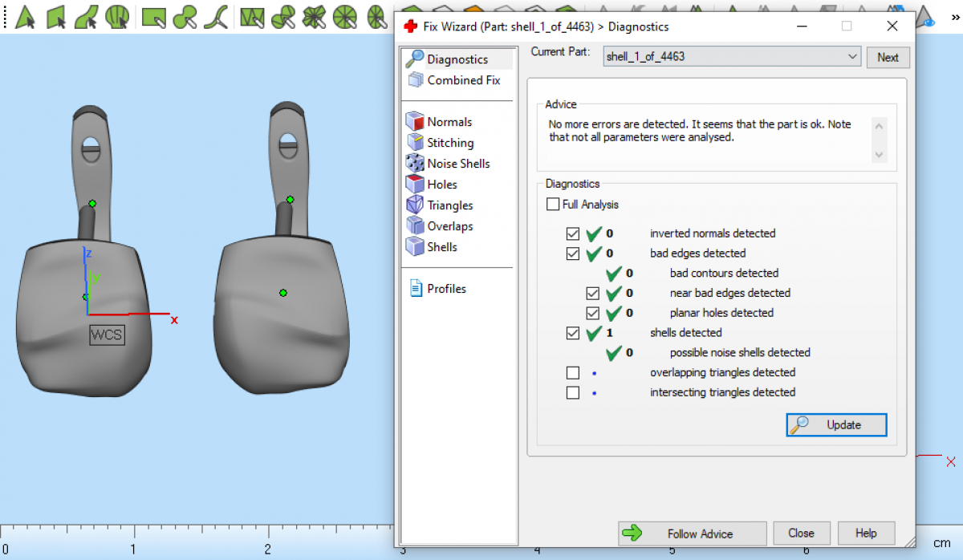Enable the Full Analysis checkbox
The image size is (963, 560).
(553, 205)
